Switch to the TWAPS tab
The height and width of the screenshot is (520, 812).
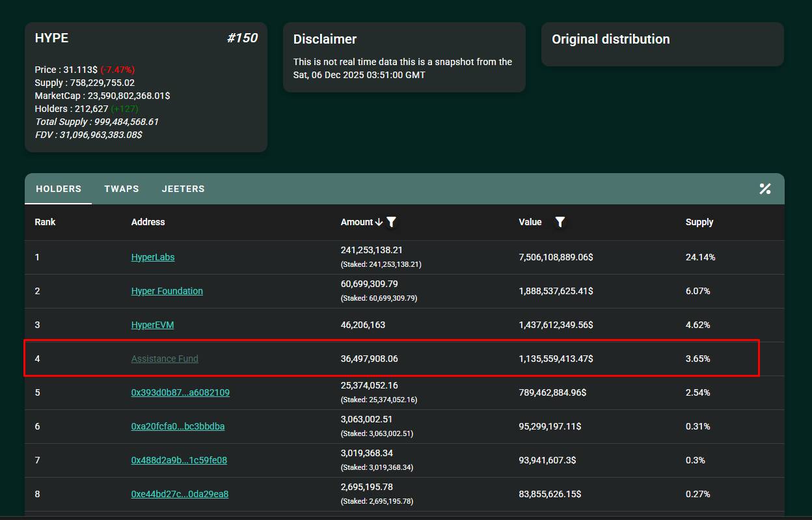coord(122,189)
